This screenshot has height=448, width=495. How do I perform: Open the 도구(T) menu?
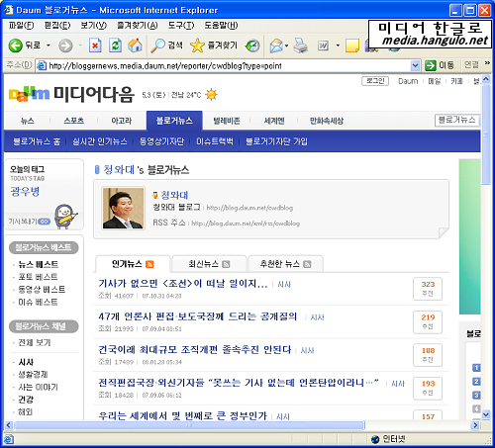181,26
